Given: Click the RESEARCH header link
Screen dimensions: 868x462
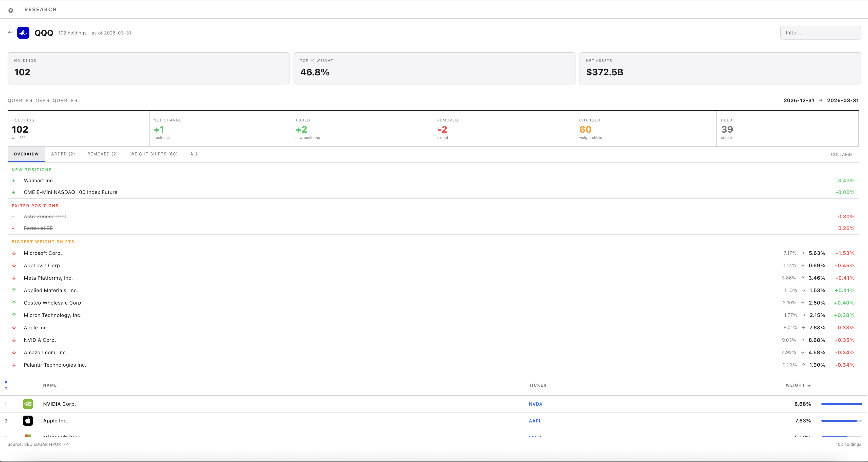Looking at the screenshot, I should 41,9.
